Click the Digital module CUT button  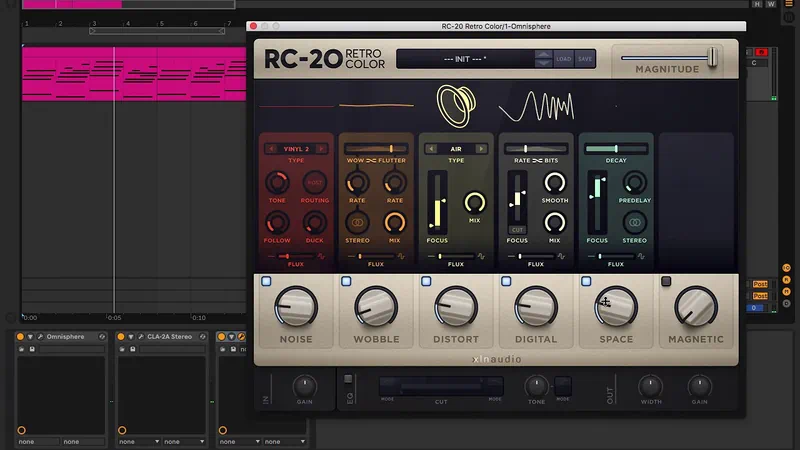point(516,229)
